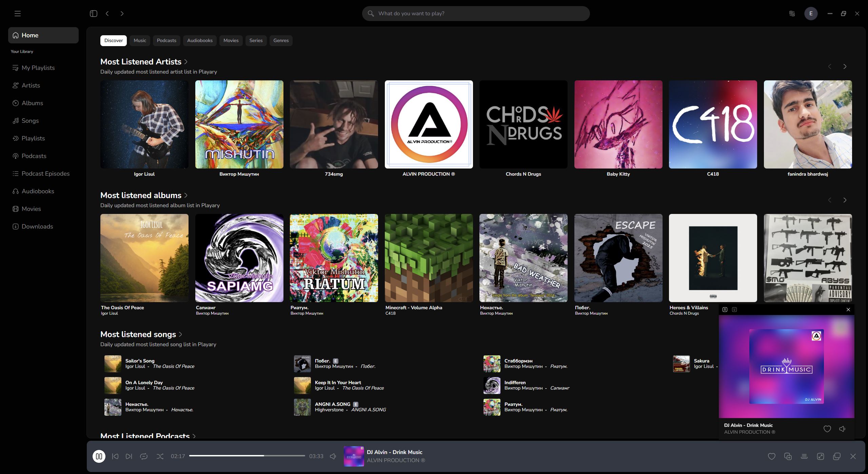Screen dimensions: 868x474
Task: Close the bottom player bar
Action: 853,456
